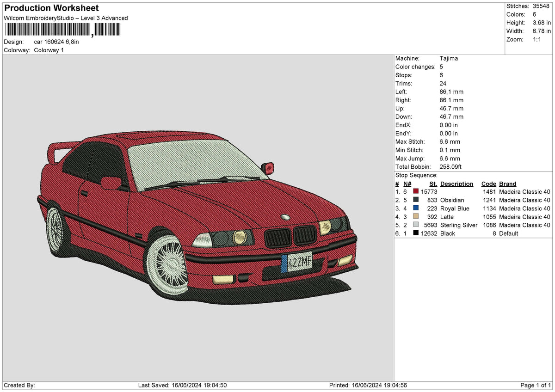Click the 'Obsidian' description cell
This screenshot has height=392, width=555.
click(452, 200)
